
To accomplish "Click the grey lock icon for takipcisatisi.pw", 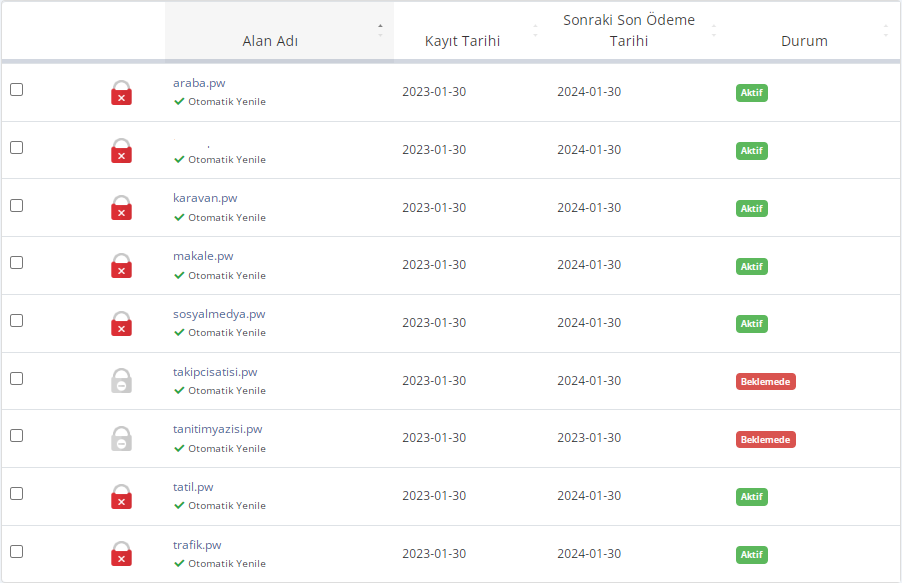I will (121, 381).
